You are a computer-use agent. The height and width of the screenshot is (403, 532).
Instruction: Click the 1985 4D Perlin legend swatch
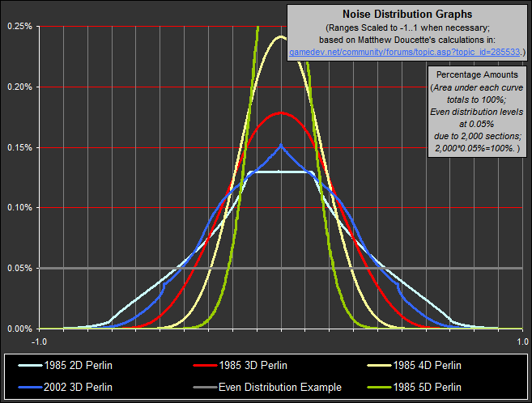[x=379, y=366]
